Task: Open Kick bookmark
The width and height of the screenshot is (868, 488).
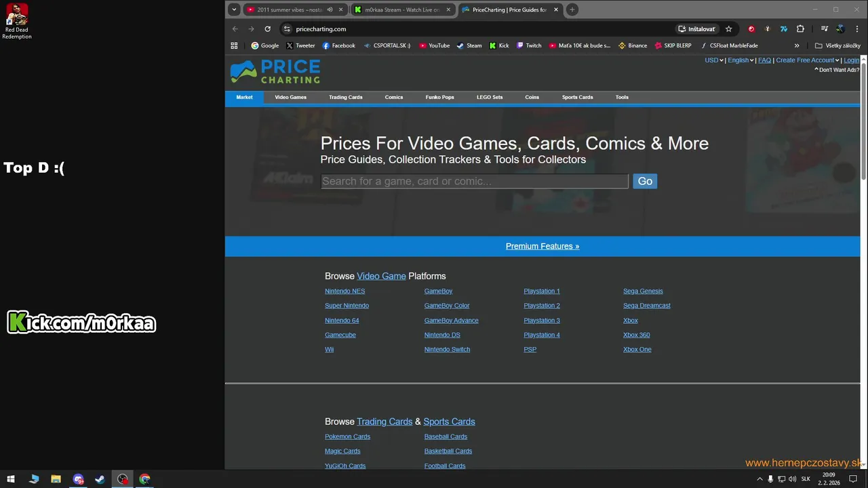Action: (499, 45)
